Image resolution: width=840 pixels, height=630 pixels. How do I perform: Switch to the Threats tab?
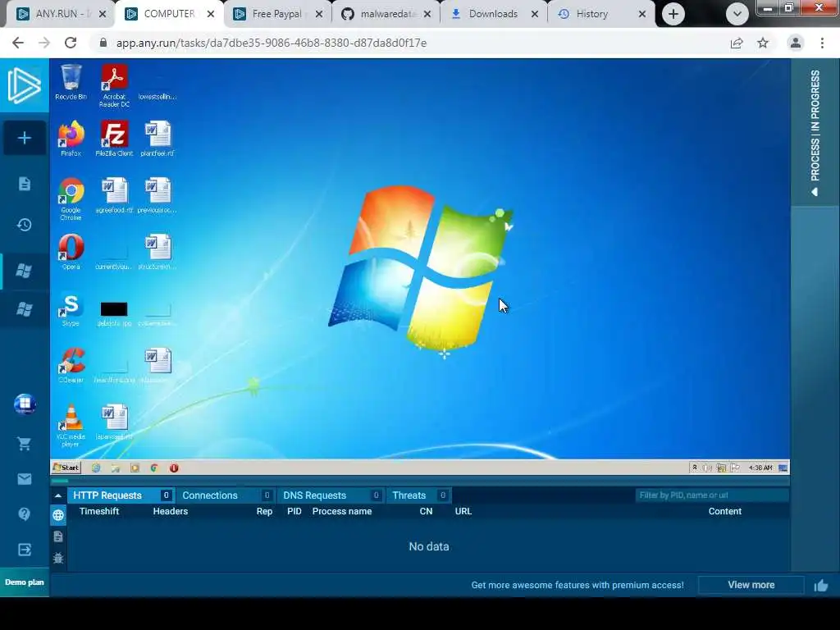(x=418, y=495)
